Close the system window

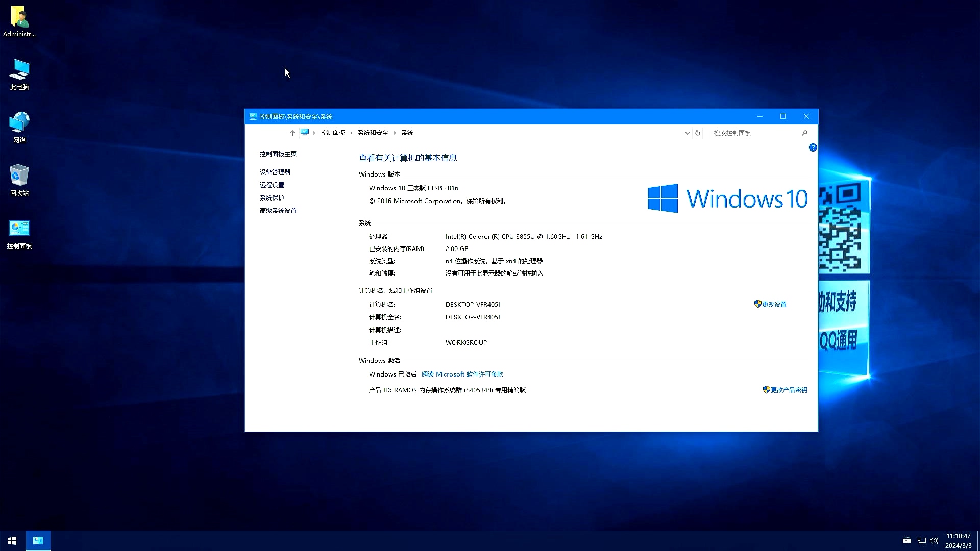click(x=806, y=116)
